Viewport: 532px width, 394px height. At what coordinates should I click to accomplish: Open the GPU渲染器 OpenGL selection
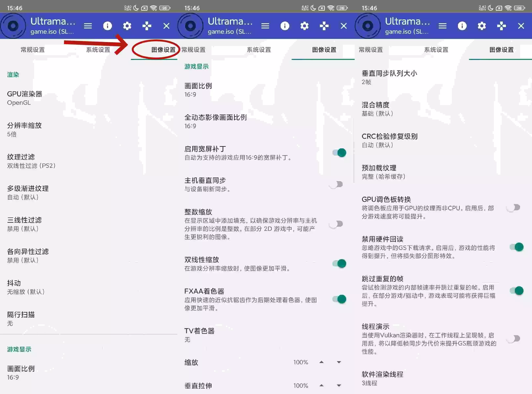tap(25, 98)
